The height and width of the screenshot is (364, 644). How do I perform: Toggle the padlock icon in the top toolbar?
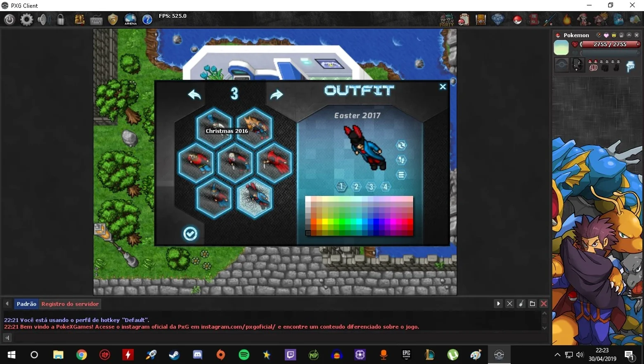pyautogui.click(x=61, y=19)
